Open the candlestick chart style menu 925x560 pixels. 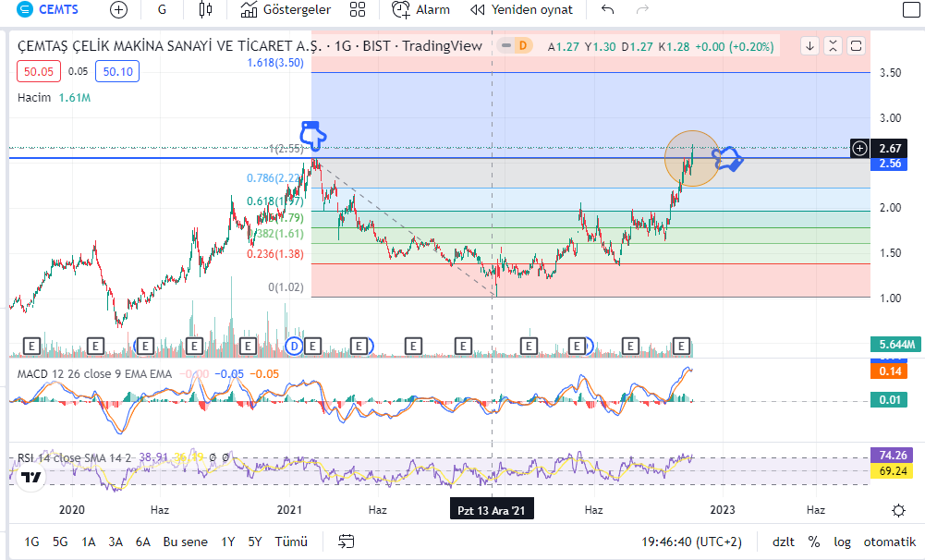[x=205, y=9]
